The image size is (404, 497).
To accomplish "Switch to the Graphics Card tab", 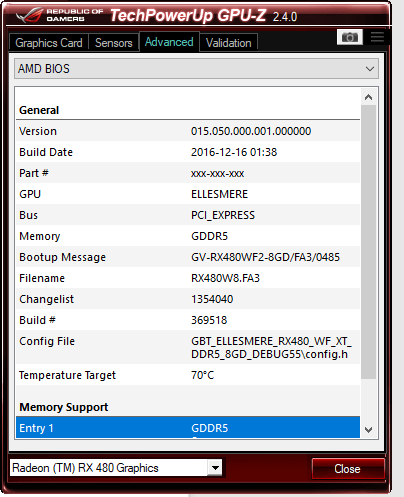I will (49, 43).
